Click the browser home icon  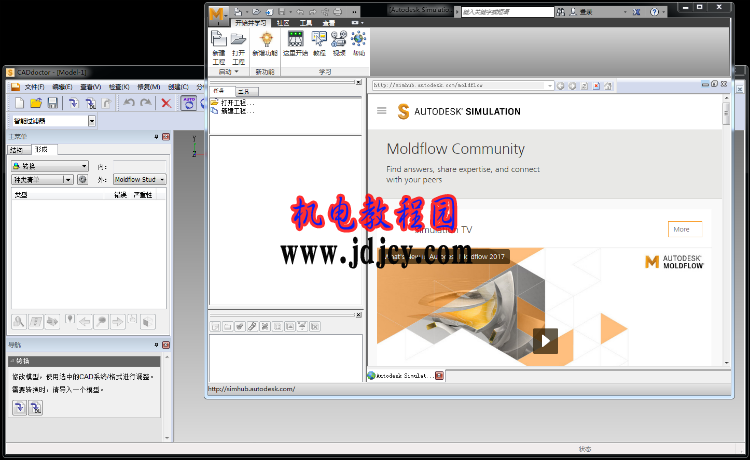point(608,86)
